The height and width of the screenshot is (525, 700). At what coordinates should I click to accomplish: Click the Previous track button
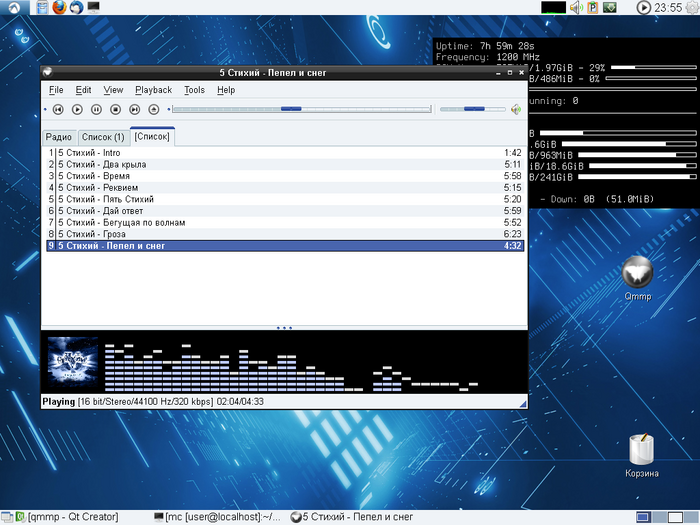pyautogui.click(x=58, y=109)
